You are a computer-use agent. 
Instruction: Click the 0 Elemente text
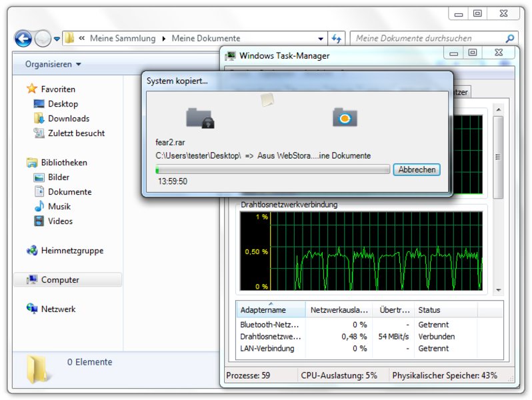coord(89,362)
